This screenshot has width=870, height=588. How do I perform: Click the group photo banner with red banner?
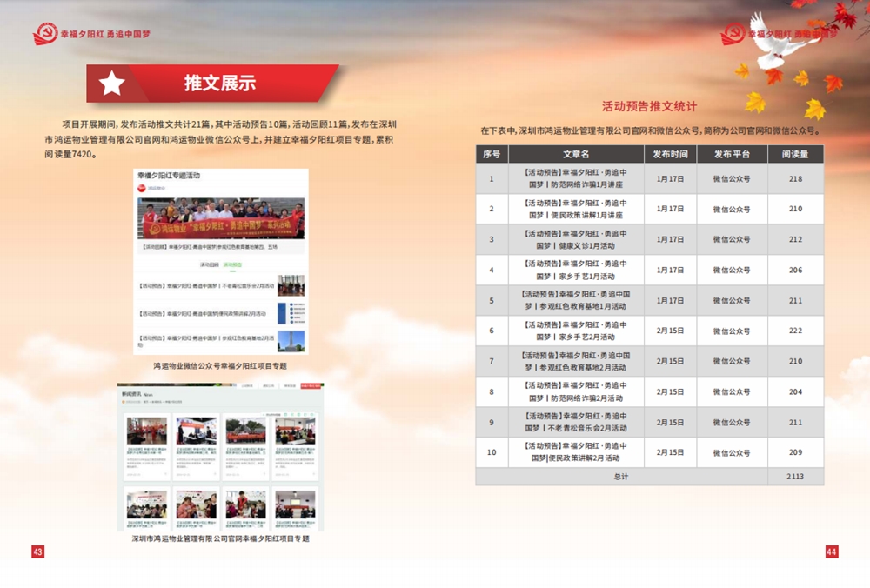[x=221, y=218]
